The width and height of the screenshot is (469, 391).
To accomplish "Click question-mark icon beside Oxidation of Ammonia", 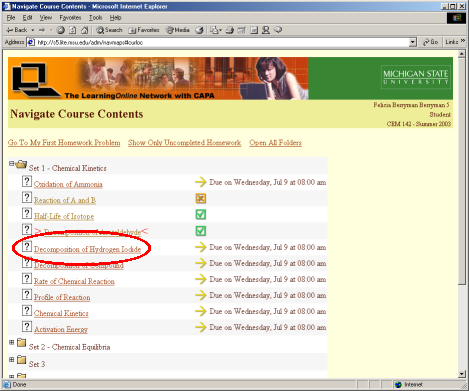I will click(x=27, y=181).
